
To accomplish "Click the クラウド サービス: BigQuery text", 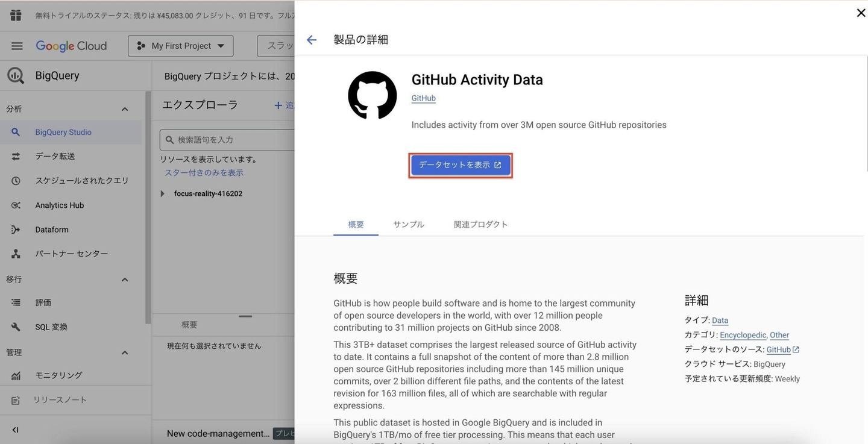I will (x=735, y=364).
